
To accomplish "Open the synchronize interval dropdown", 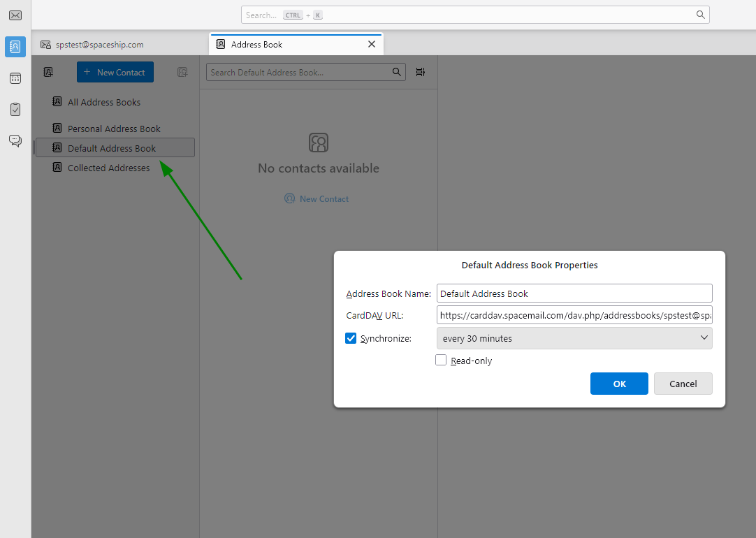I will 574,338.
